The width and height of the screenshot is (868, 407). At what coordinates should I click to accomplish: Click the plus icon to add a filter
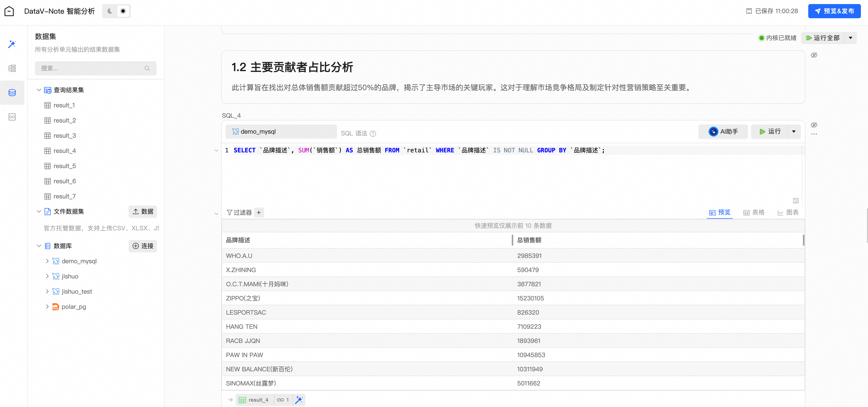(259, 212)
